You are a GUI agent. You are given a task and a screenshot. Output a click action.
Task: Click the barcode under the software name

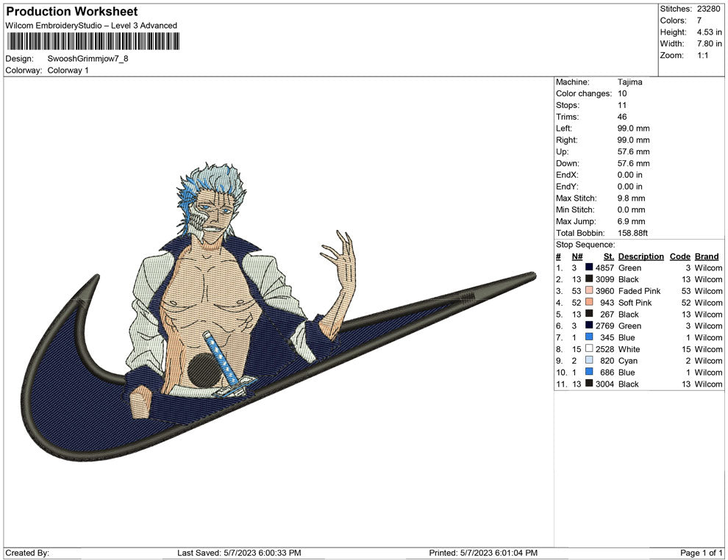tap(93, 42)
